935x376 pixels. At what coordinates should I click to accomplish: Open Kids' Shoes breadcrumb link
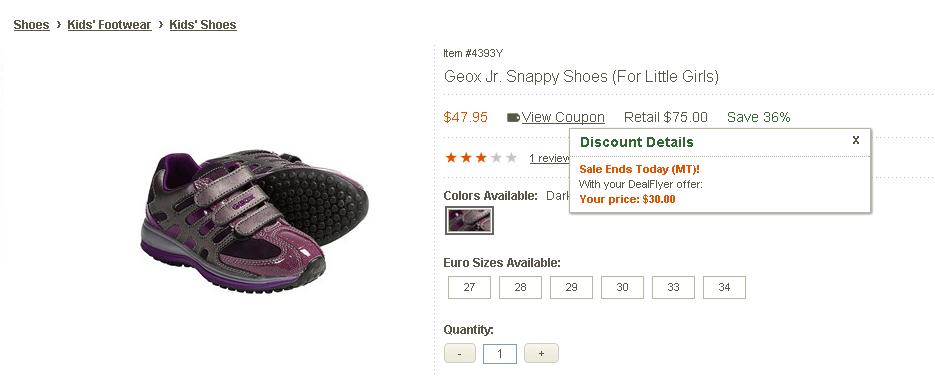coord(203,25)
